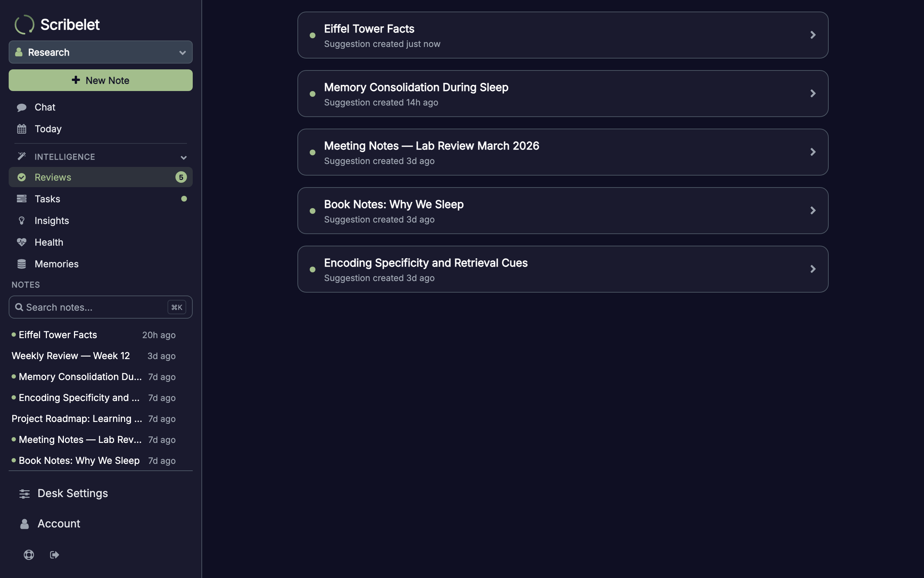Click the Tasks green status dot

pyautogui.click(x=184, y=199)
